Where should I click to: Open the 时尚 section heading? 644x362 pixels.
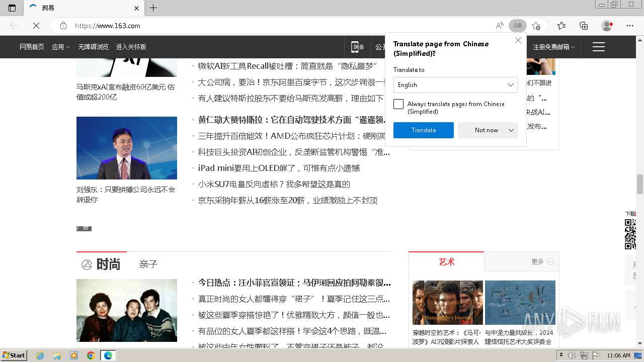108,264
